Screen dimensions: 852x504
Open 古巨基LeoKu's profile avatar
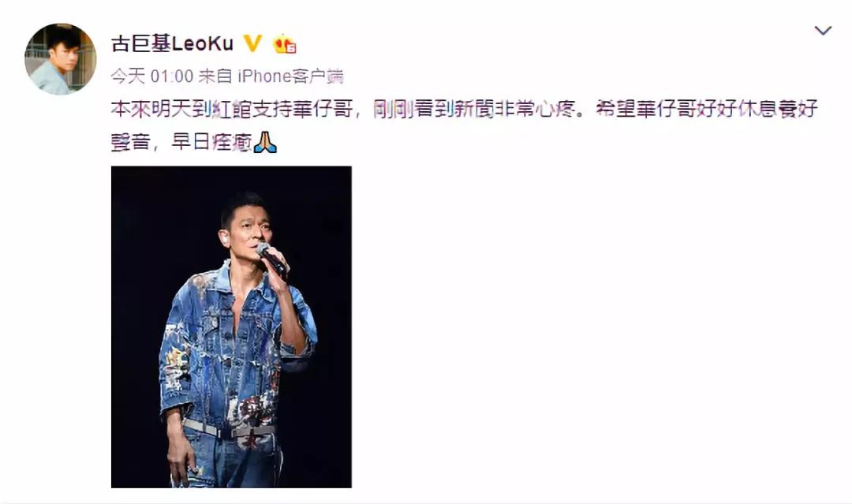click(x=60, y=58)
